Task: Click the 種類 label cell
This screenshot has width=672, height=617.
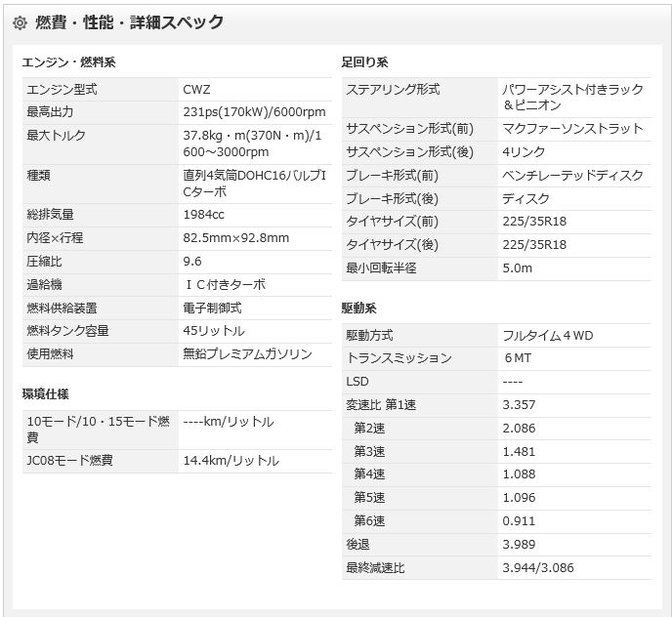Action: [x=101, y=185]
